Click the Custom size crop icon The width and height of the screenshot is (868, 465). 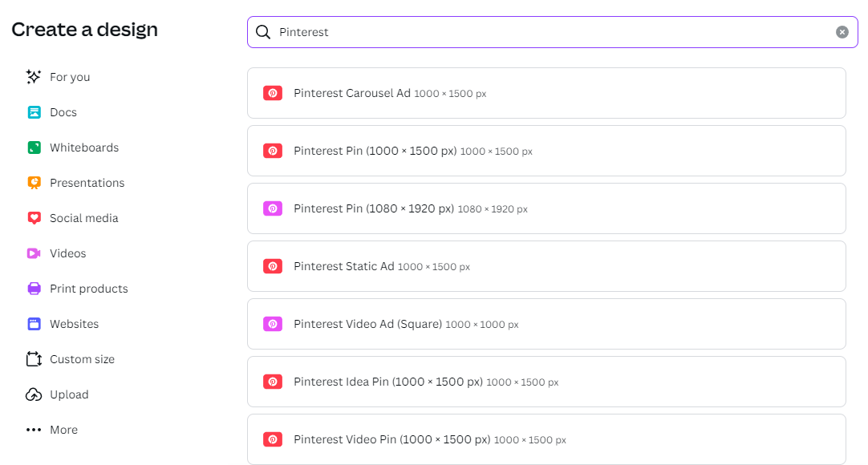point(34,359)
